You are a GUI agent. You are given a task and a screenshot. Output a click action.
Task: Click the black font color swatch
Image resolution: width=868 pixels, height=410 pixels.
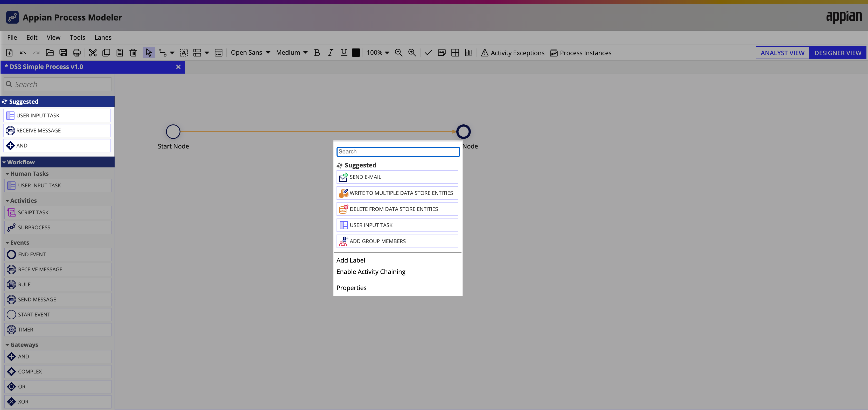pyautogui.click(x=356, y=53)
